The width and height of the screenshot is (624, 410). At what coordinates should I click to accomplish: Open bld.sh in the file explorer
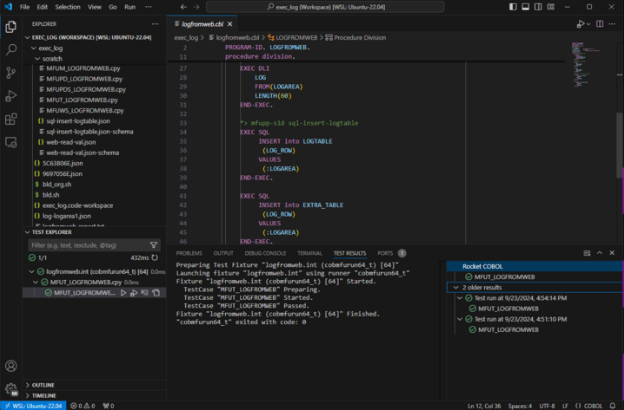[51, 195]
